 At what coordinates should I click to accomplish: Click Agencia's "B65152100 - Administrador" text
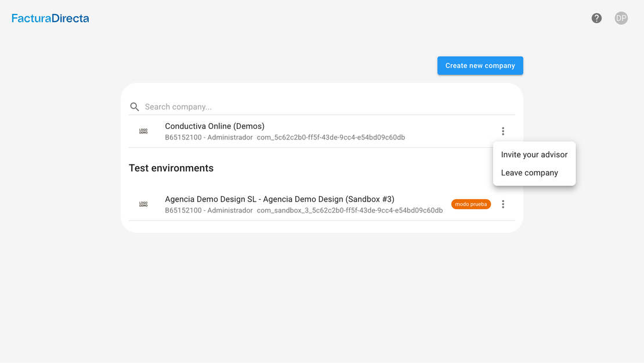(209, 210)
